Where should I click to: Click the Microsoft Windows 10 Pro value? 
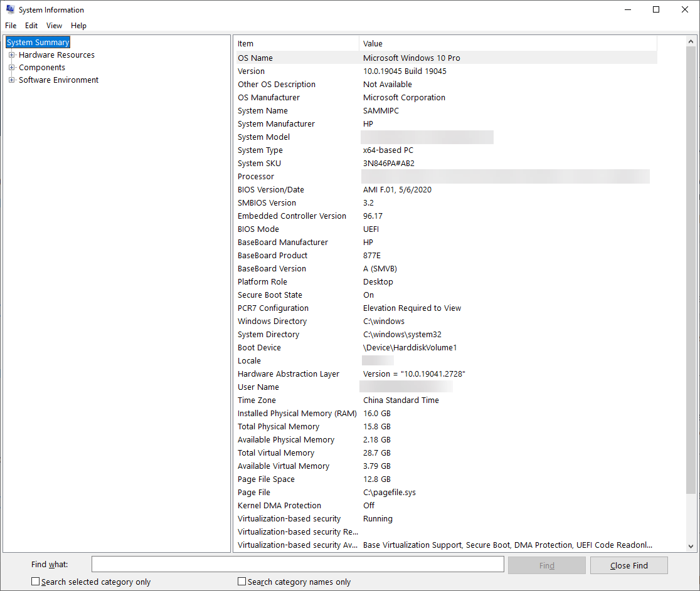[411, 58]
